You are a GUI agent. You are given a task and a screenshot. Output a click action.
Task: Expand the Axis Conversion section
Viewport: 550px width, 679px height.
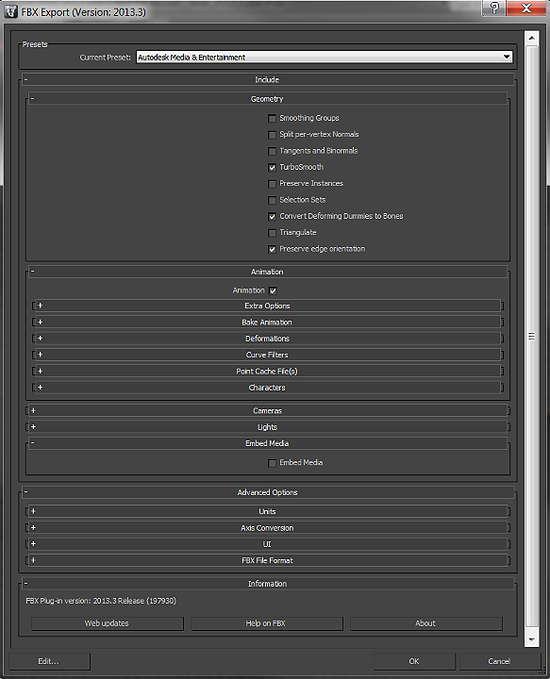[x=267, y=528]
